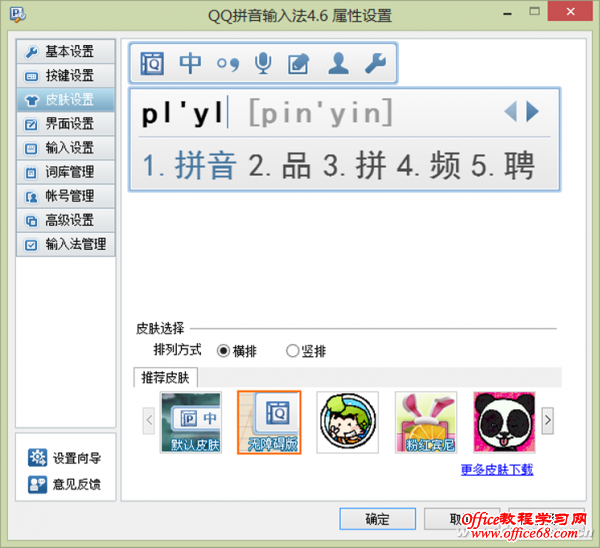This screenshot has width=600, height=548.
Task: Show previous skins with left arrow
Action: pyautogui.click(x=149, y=421)
